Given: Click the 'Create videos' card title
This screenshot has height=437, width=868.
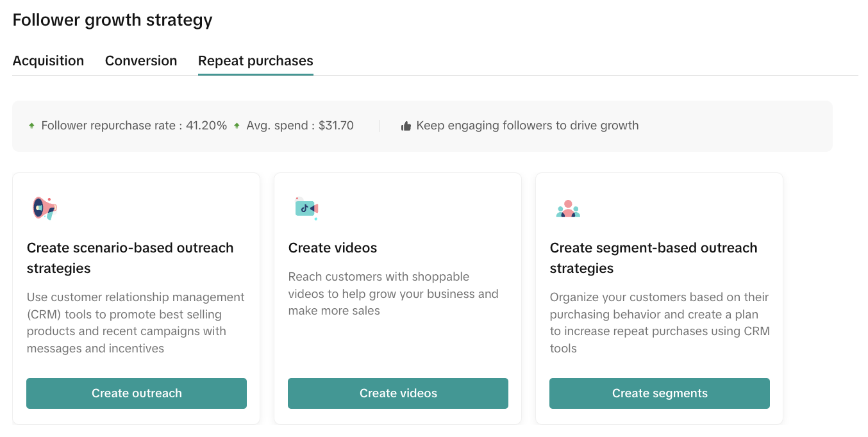Looking at the screenshot, I should 333,248.
